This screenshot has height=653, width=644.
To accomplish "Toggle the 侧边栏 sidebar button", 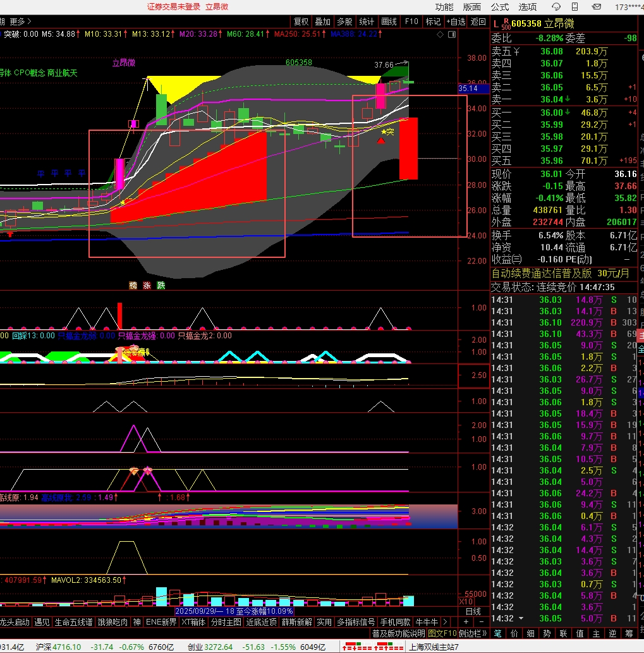I will 473,633.
